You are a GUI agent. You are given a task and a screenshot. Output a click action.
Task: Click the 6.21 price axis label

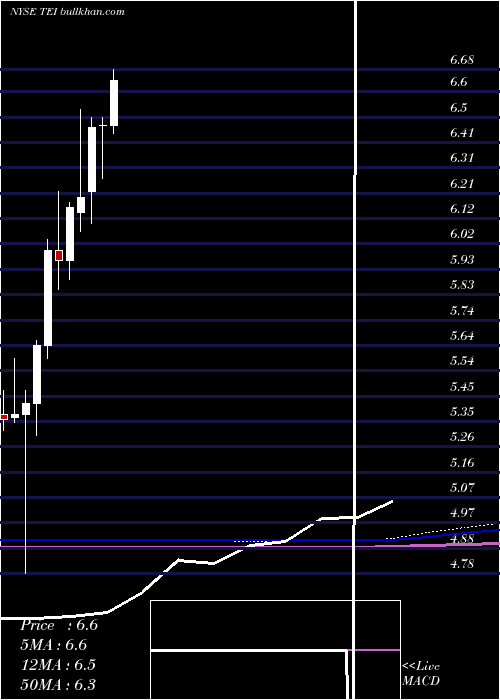[462, 183]
